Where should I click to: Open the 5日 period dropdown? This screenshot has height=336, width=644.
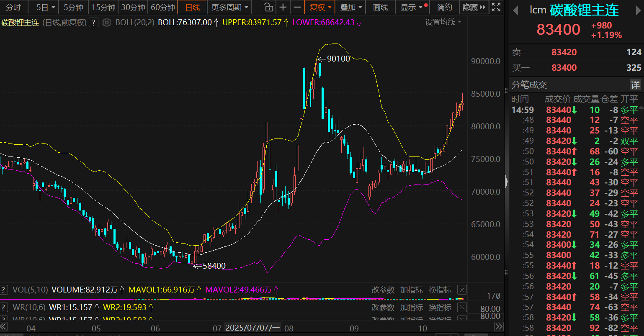(x=46, y=7)
